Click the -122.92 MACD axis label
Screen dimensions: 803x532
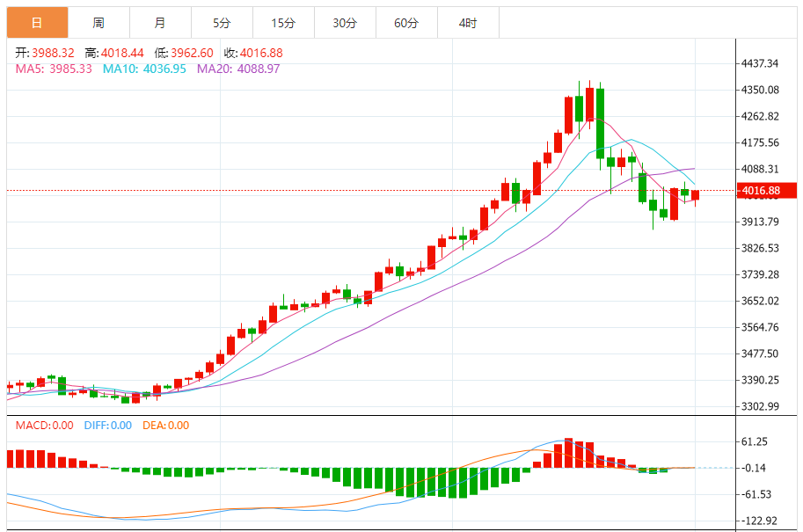(x=760, y=521)
